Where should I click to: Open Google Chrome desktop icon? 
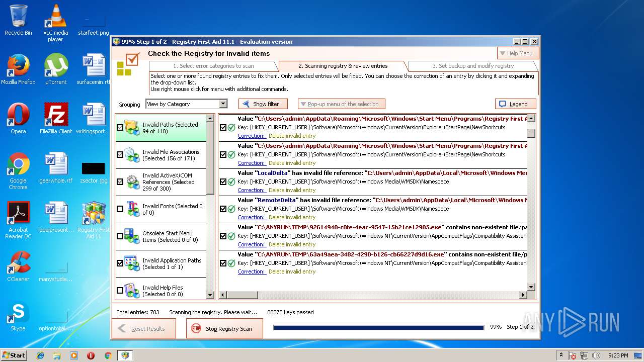coord(18,171)
